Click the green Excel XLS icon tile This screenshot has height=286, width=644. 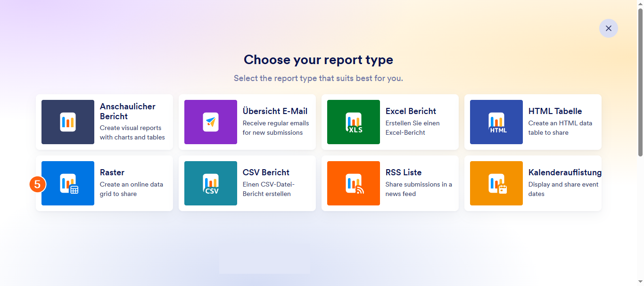pyautogui.click(x=354, y=122)
